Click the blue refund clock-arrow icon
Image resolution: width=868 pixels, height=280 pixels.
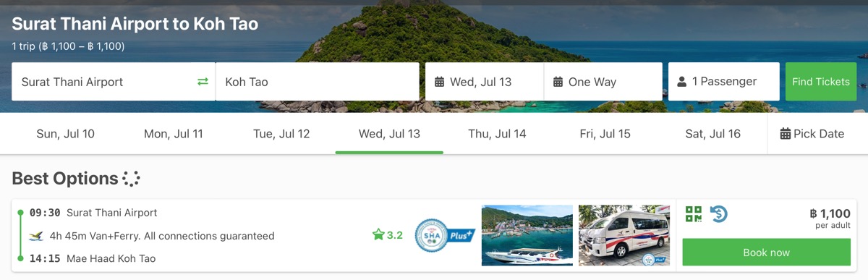(718, 214)
